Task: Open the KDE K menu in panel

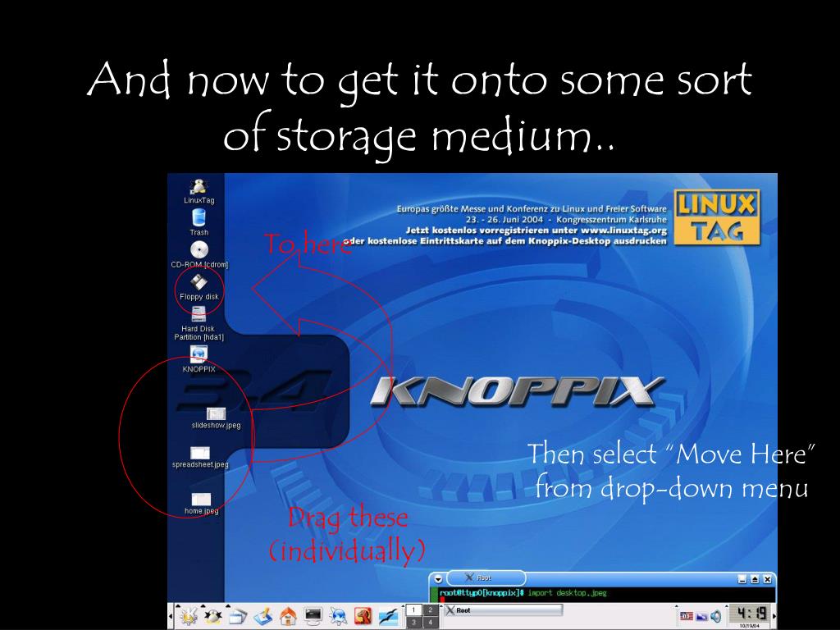Action: (x=189, y=617)
